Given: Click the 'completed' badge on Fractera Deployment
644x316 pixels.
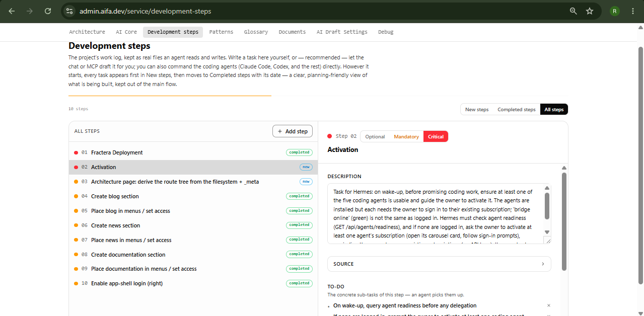Looking at the screenshot, I should 299,152.
